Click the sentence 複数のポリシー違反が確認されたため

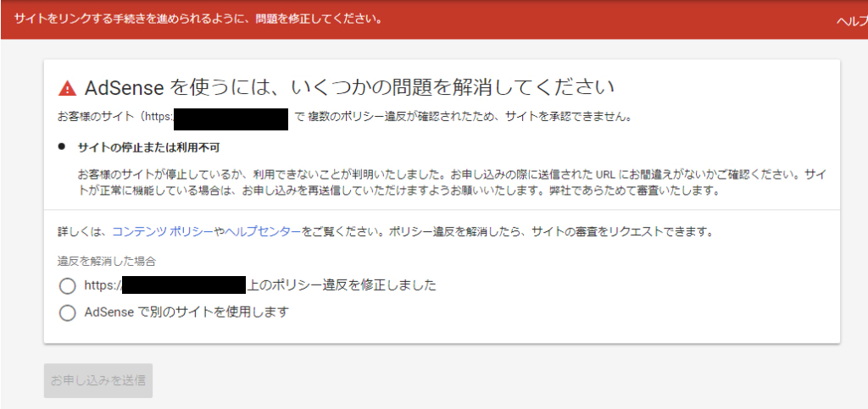400,117
